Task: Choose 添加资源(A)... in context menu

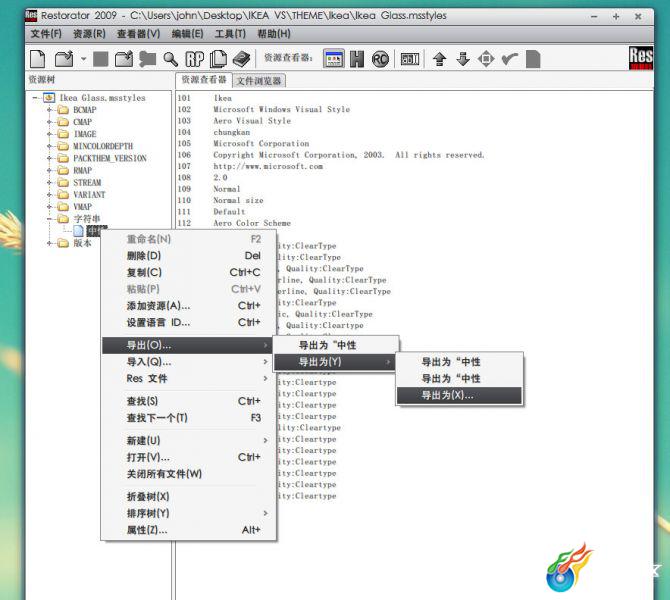Action: pyautogui.click(x=189, y=306)
